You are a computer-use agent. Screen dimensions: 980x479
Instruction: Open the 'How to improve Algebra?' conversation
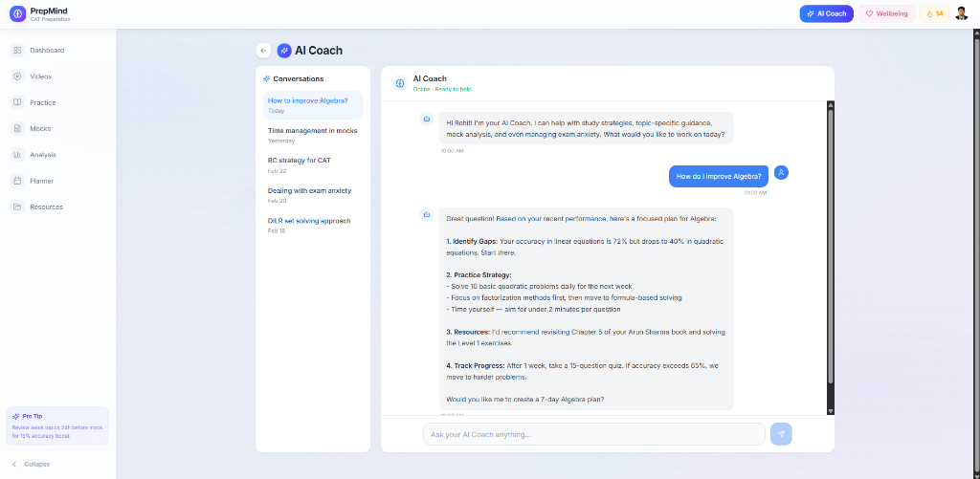[313, 105]
